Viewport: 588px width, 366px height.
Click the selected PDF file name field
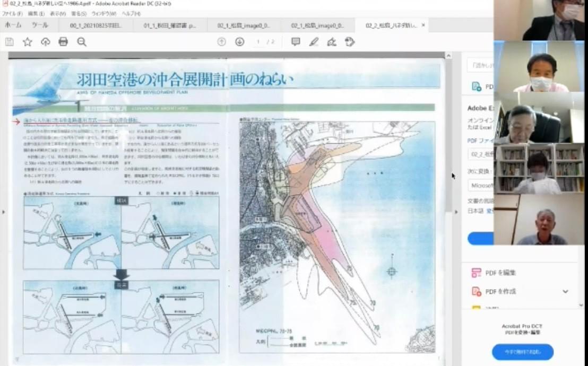[x=480, y=154]
